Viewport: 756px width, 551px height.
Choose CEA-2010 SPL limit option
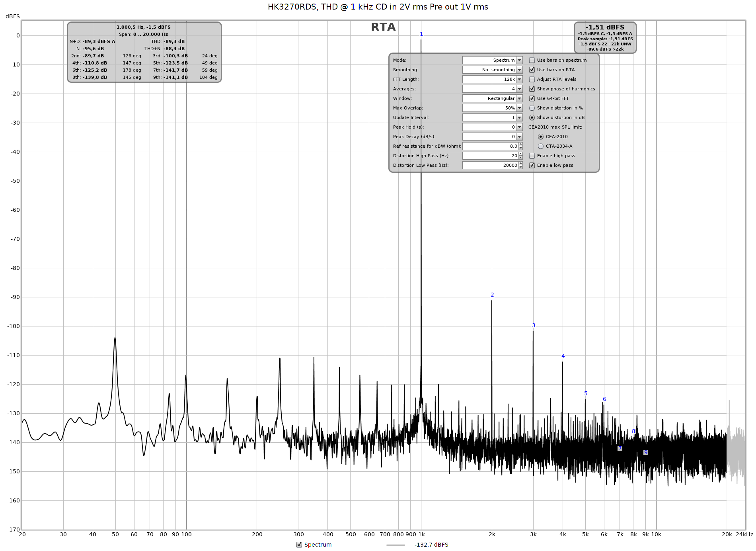541,137
